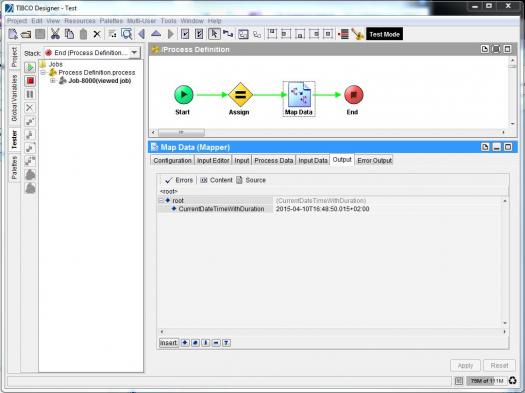
Task: Click the Pause testing button
Action: tap(30, 94)
